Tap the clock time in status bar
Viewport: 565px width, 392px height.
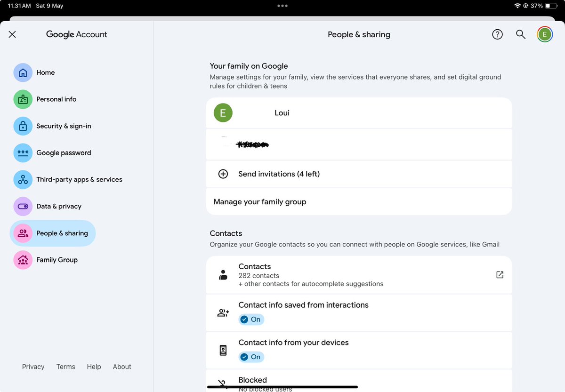19,6
